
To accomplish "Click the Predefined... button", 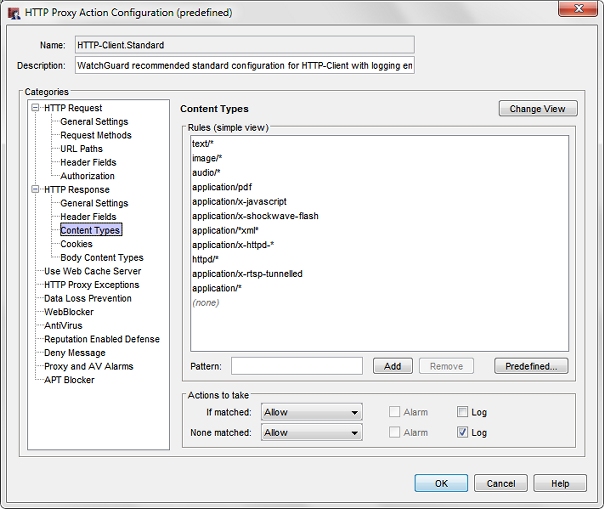I will 531,366.
